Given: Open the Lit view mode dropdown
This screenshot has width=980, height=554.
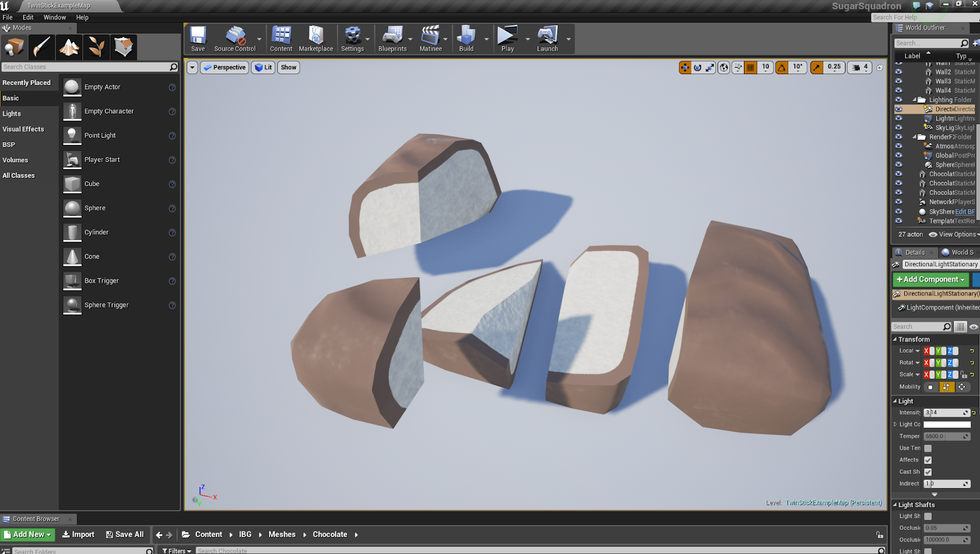Looking at the screenshot, I should coord(264,68).
